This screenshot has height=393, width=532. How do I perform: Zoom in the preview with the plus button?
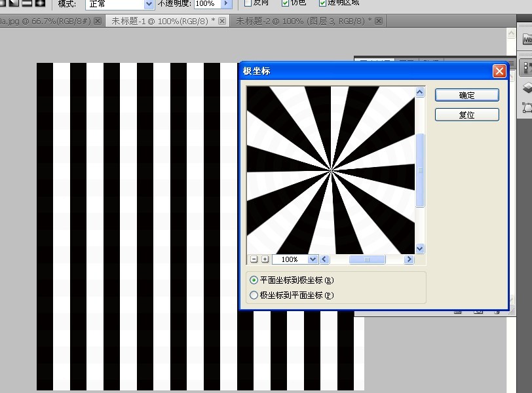click(x=265, y=259)
